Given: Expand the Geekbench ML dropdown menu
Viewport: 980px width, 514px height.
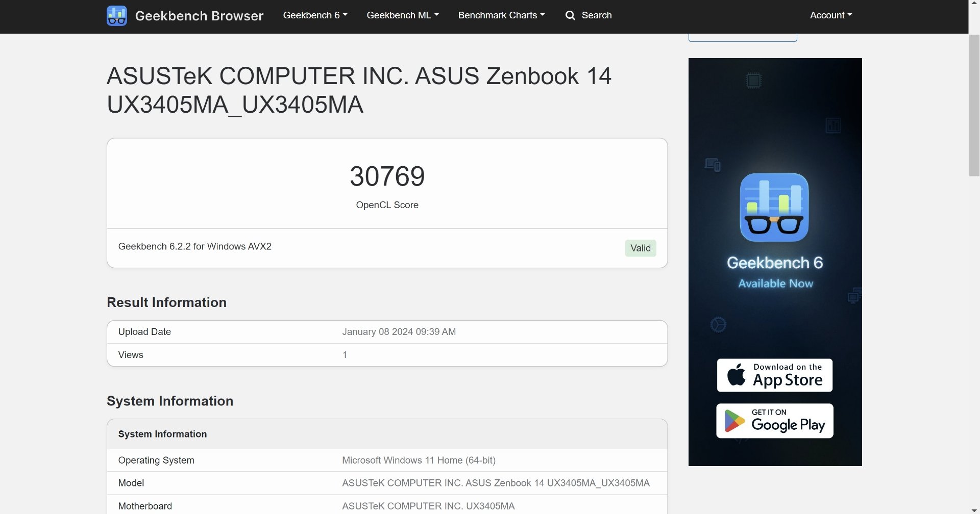Looking at the screenshot, I should 403,15.
